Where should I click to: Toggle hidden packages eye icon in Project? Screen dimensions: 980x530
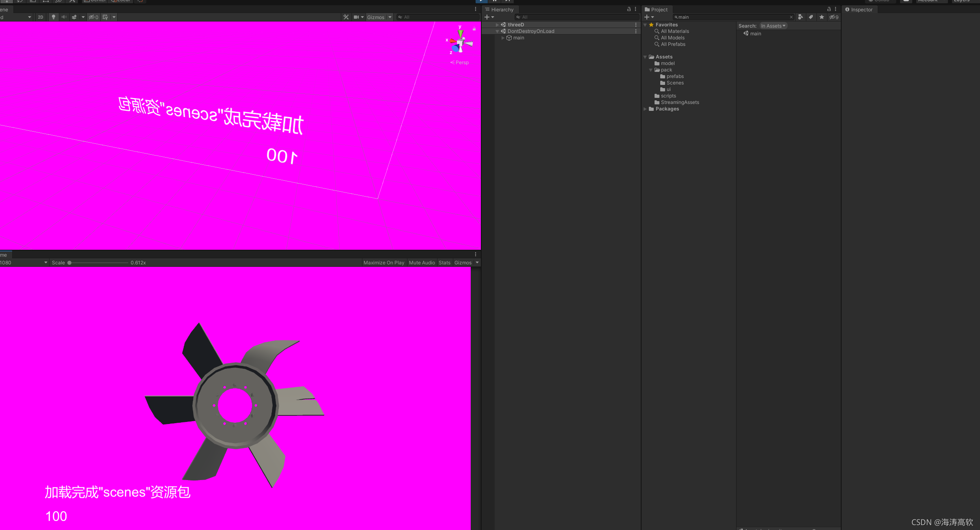(x=834, y=17)
